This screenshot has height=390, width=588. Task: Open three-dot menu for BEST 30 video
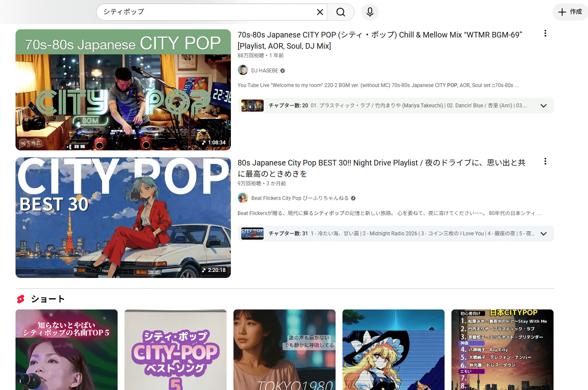(x=545, y=161)
